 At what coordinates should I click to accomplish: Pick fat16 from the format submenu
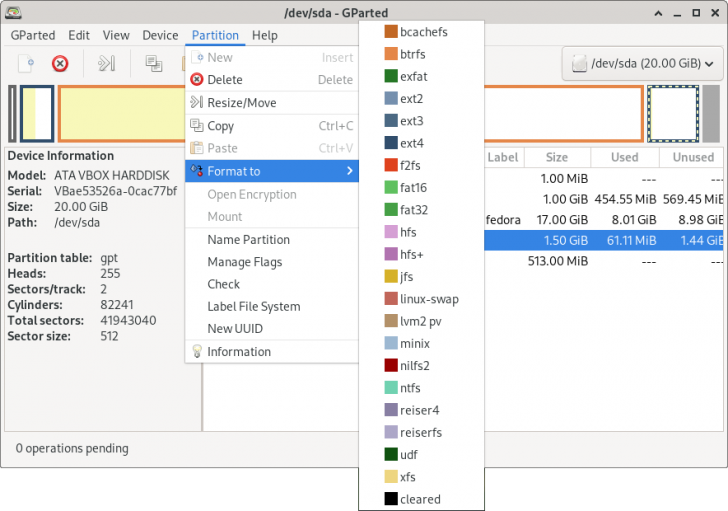click(x=422, y=188)
